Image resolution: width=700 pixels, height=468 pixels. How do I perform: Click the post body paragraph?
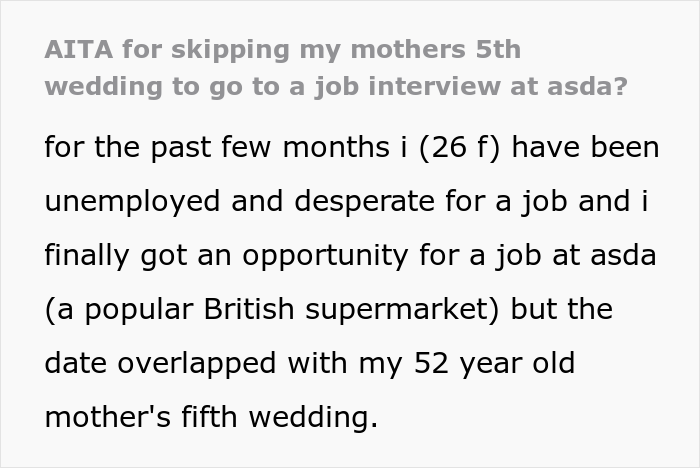click(x=350, y=281)
